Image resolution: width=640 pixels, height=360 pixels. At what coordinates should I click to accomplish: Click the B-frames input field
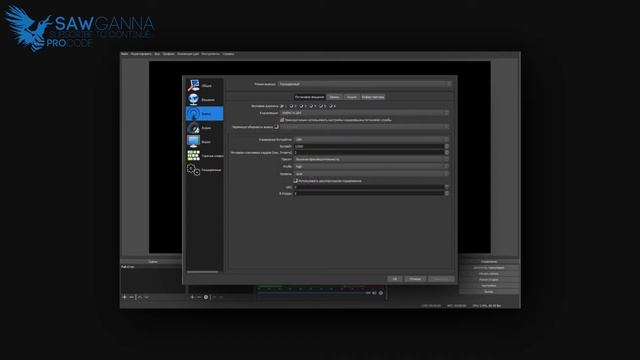click(369, 193)
